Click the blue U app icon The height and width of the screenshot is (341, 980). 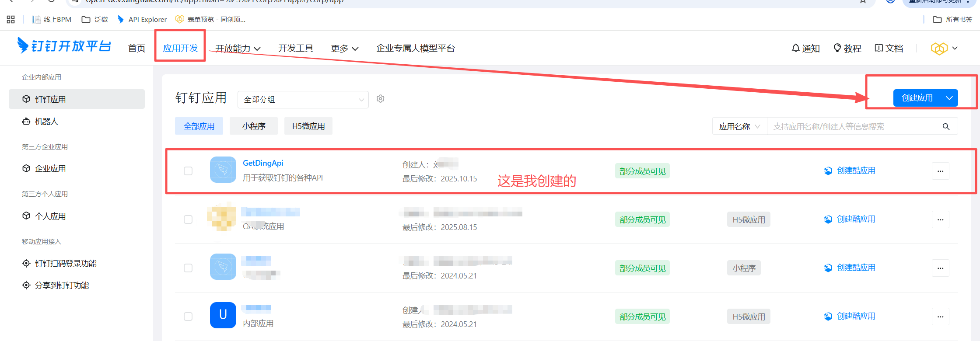[x=223, y=315]
